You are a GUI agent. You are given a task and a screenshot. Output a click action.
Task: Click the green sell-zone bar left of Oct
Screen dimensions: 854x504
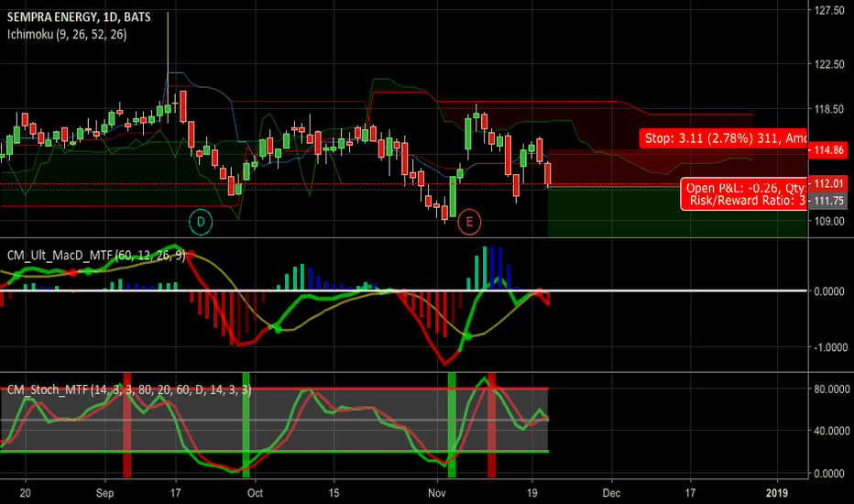click(x=246, y=425)
